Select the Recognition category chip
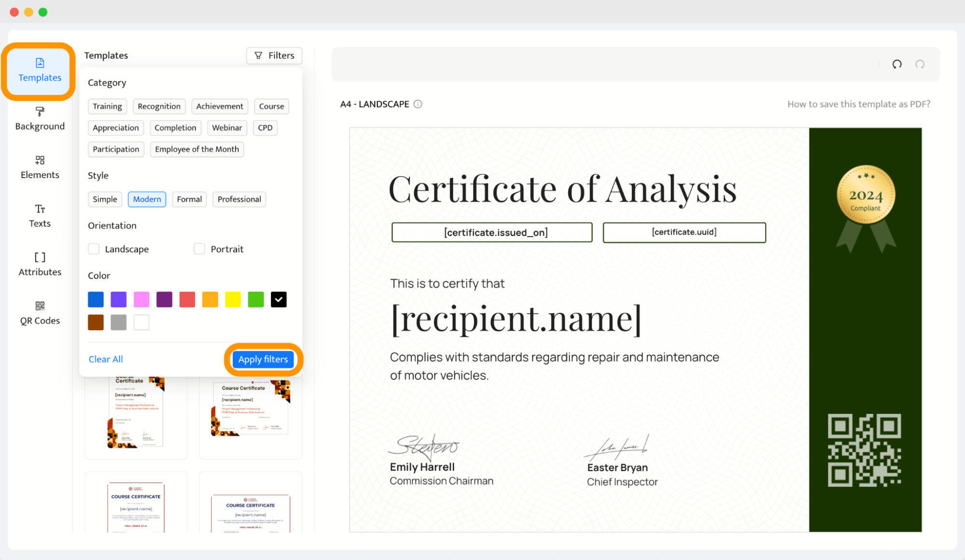The height and width of the screenshot is (560, 965). (x=159, y=106)
